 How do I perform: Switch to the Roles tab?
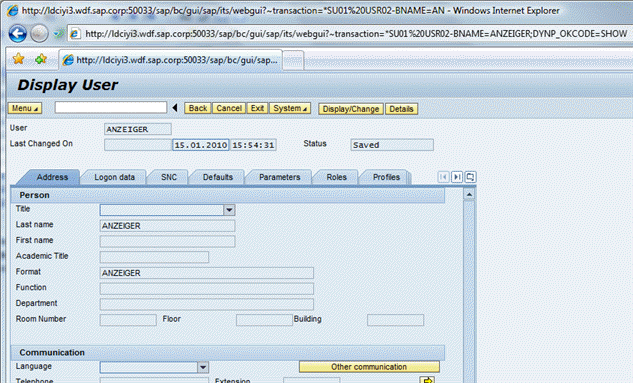pyautogui.click(x=336, y=177)
